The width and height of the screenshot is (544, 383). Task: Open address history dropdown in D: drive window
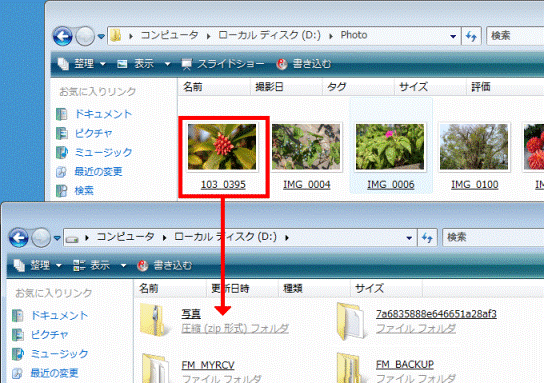(x=409, y=238)
